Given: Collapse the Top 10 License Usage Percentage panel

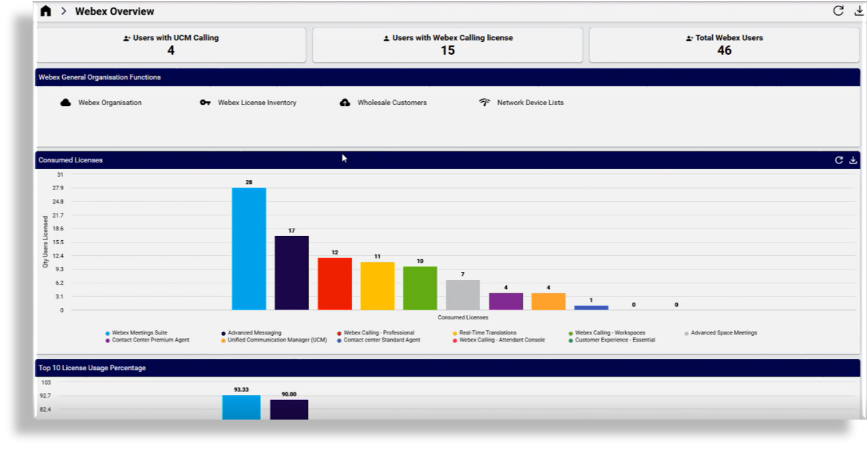Looking at the screenshot, I should [x=91, y=368].
